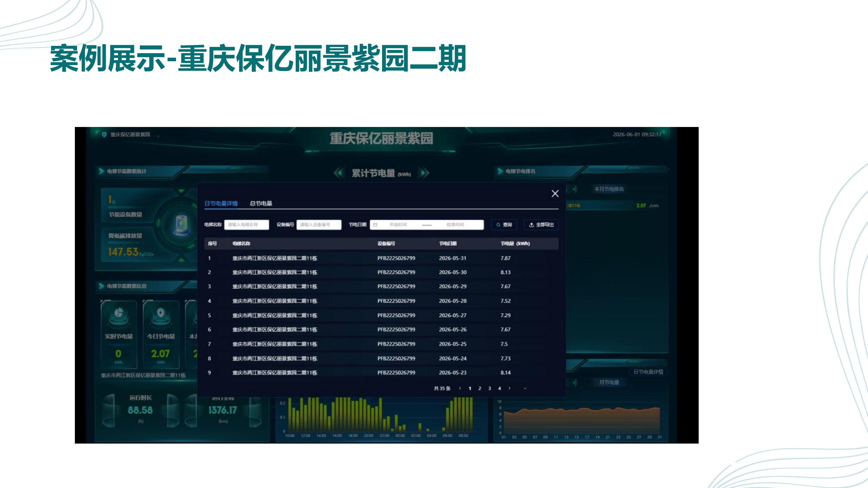Click the 7.87 节电量 value
This screenshot has height=488, width=868.
506,258
